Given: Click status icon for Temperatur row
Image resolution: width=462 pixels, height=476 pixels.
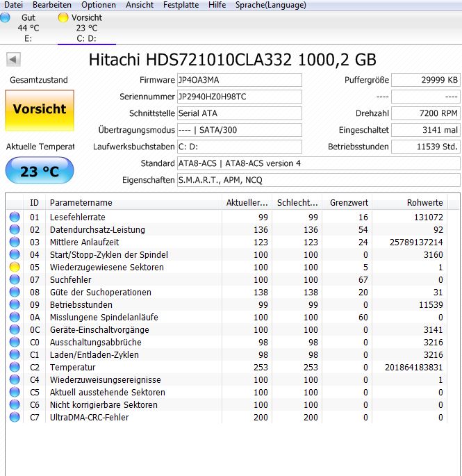Looking at the screenshot, I should [x=15, y=367].
